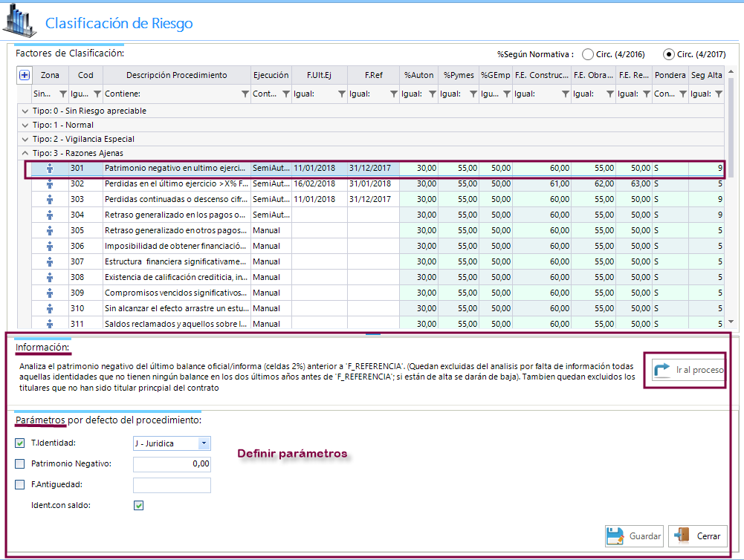The image size is (744, 560).
Task: Click the person icon in row 309
Action: point(50,293)
